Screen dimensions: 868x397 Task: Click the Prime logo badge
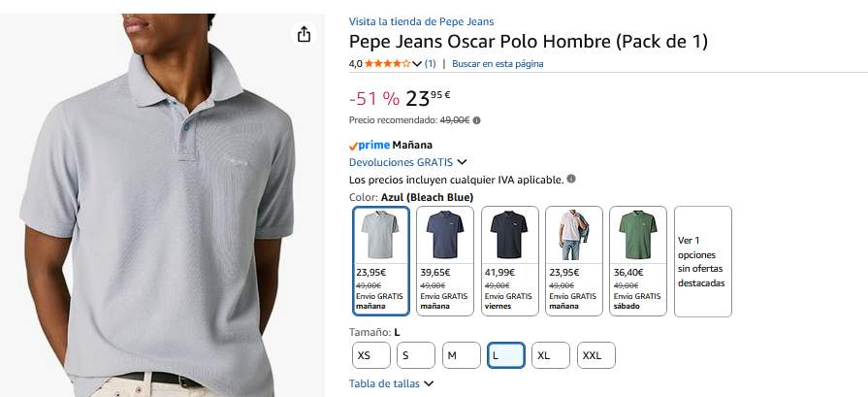coord(370,145)
